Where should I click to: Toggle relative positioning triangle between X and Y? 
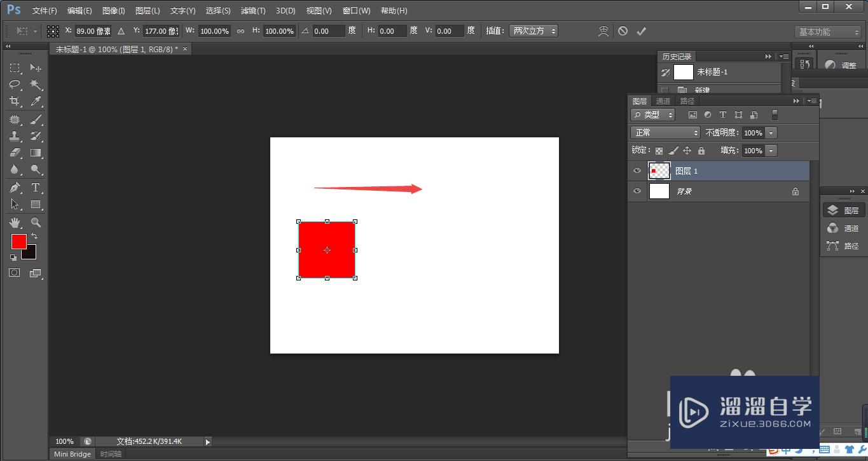121,31
